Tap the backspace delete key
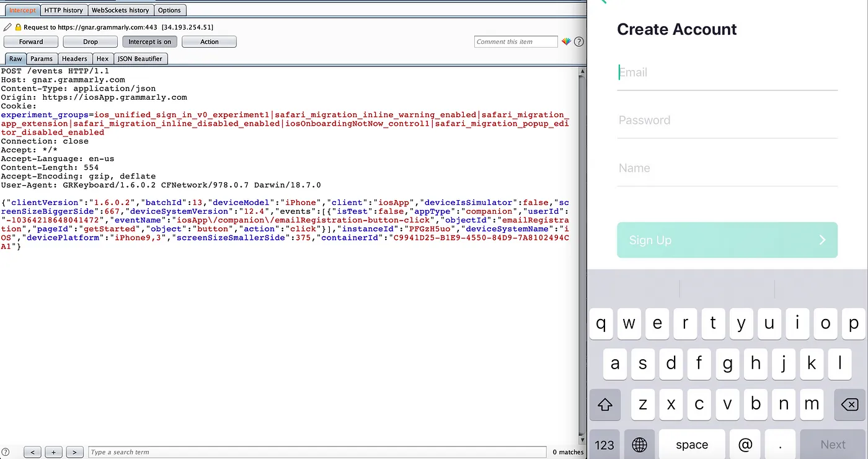Screen dimensions: 868x459 (849, 404)
